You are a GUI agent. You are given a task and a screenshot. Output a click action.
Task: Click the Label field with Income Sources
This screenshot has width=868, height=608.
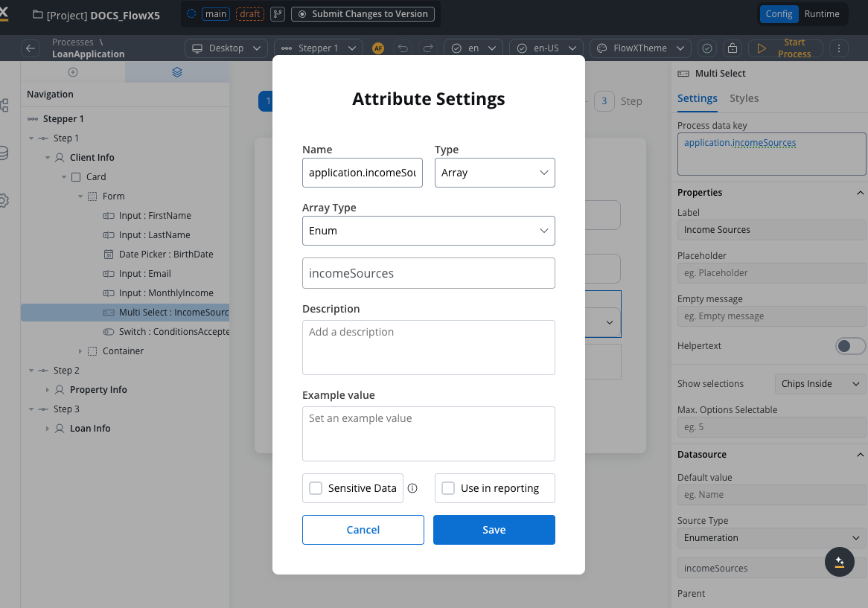(x=772, y=230)
